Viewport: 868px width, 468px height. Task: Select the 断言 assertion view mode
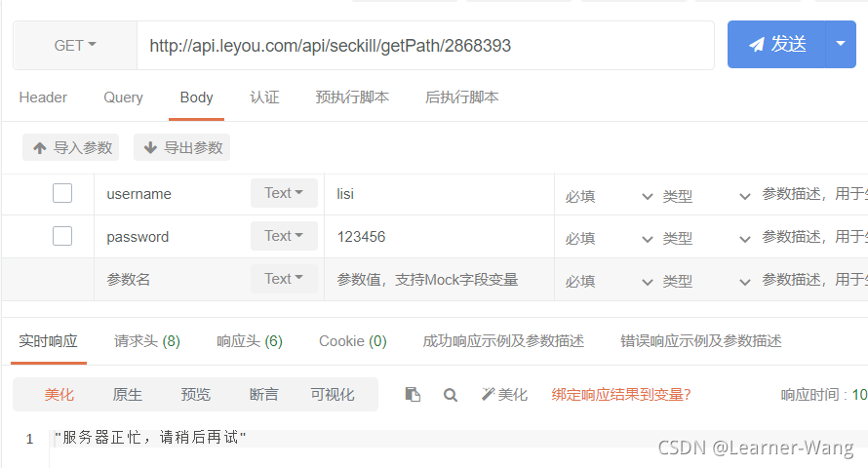[263, 395]
